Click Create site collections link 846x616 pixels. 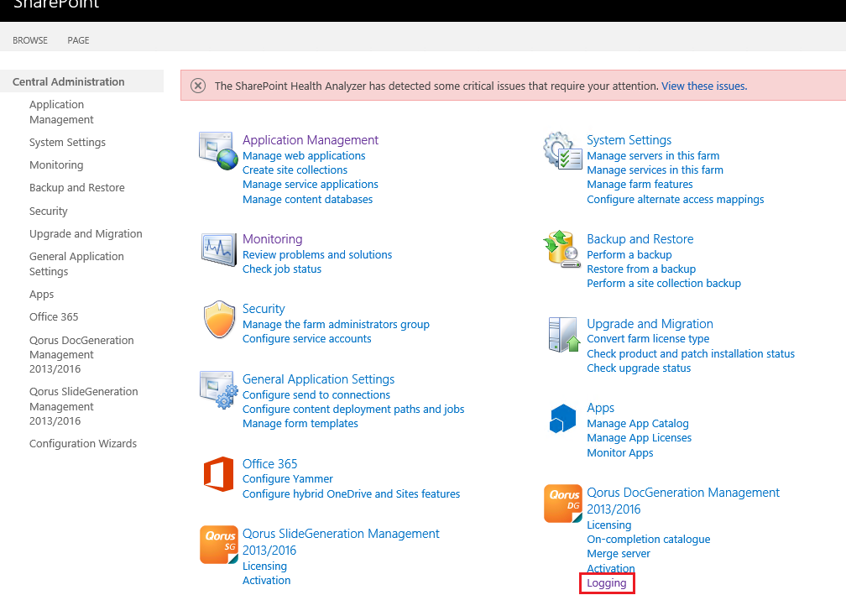pyautogui.click(x=295, y=170)
